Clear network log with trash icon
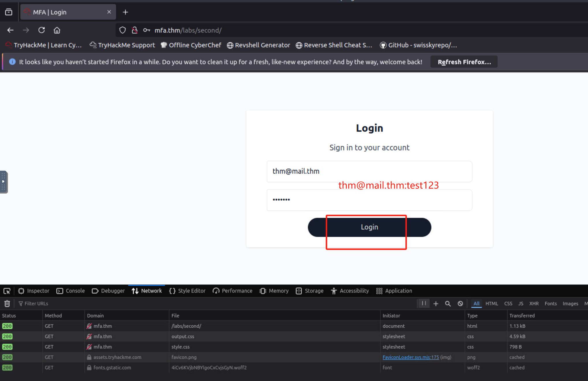 pyautogui.click(x=7, y=303)
